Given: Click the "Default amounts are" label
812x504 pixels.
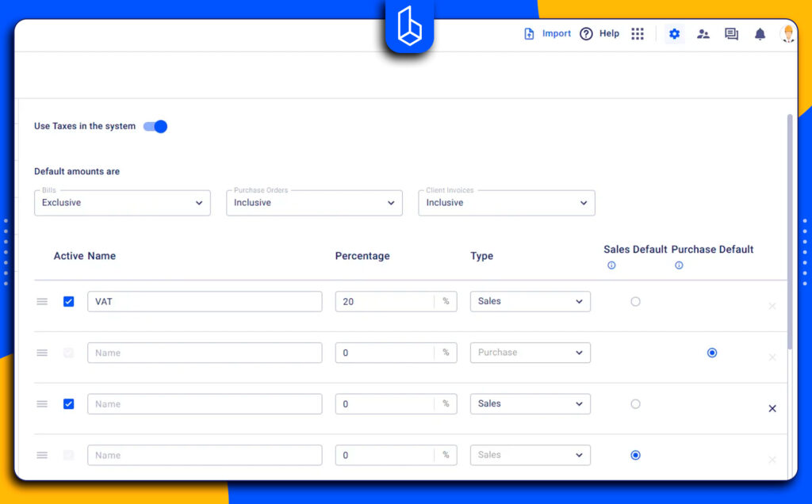Looking at the screenshot, I should [77, 171].
